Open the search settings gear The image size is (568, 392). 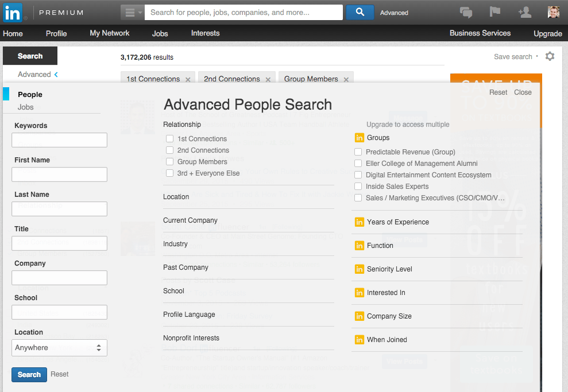coord(550,56)
